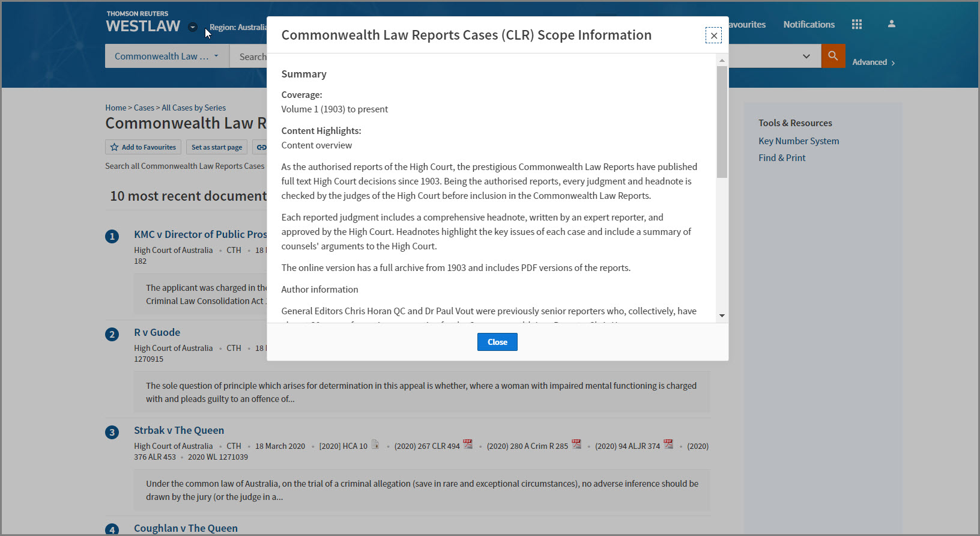Open All Cases by Series breadcrumb

(x=194, y=108)
